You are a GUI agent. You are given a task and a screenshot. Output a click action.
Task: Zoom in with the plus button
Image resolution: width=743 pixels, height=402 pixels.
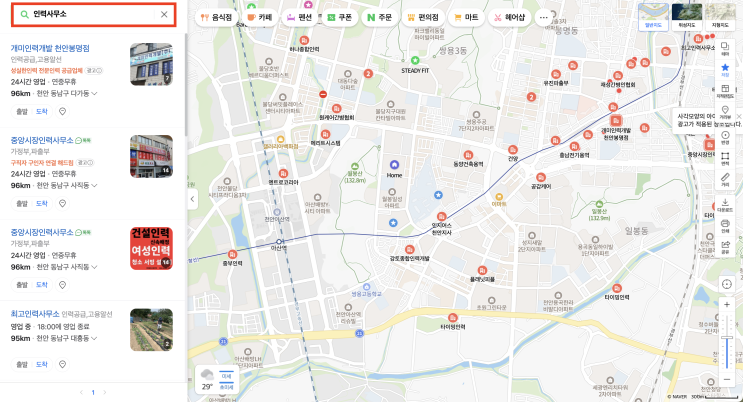[x=726, y=305]
